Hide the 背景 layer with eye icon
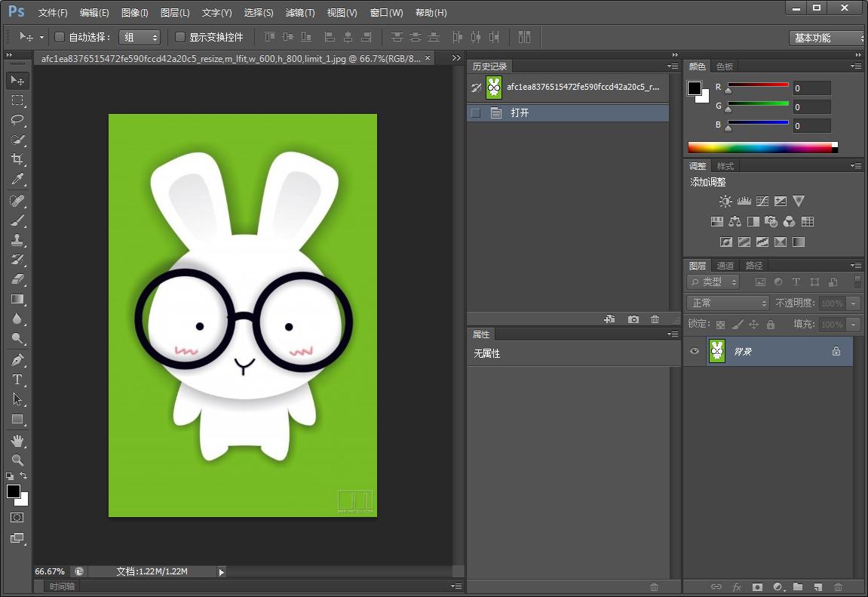The height and width of the screenshot is (597, 868). point(695,351)
